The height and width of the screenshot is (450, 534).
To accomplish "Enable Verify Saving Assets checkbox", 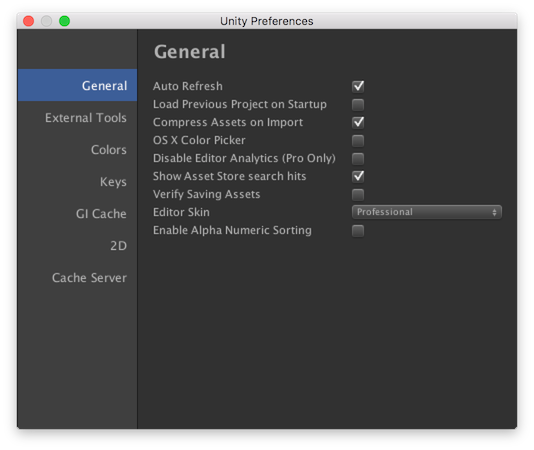I will pos(358,195).
